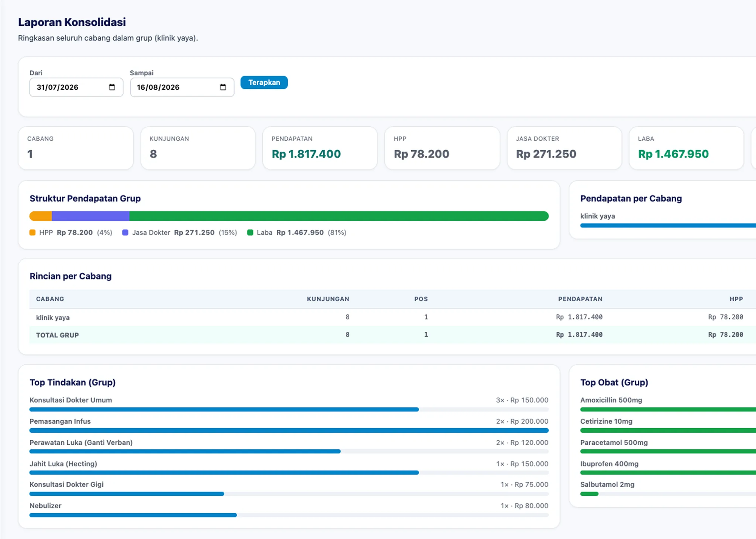Click Ibuprofen 400mg in Top Obat
This screenshot has height=539, width=756.
(x=609, y=464)
